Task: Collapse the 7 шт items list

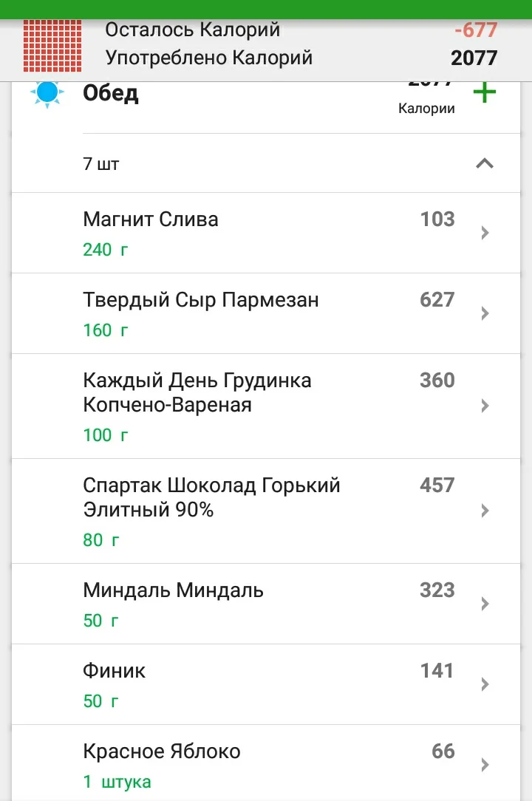Action: coord(484,163)
